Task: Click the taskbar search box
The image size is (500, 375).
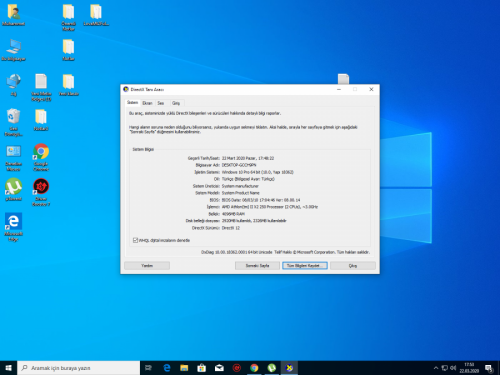Action: click(x=79, y=368)
